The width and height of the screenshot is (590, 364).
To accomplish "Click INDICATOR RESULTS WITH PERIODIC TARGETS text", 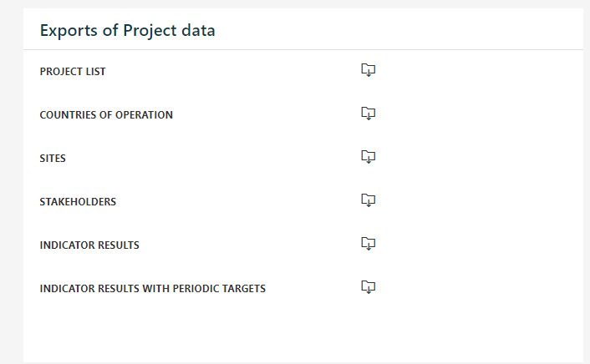I will point(153,288).
